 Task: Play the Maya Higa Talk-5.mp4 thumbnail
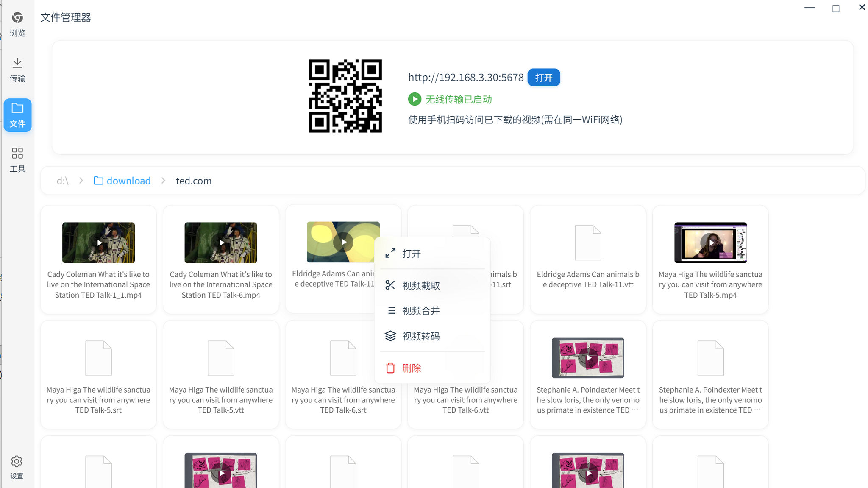(710, 243)
